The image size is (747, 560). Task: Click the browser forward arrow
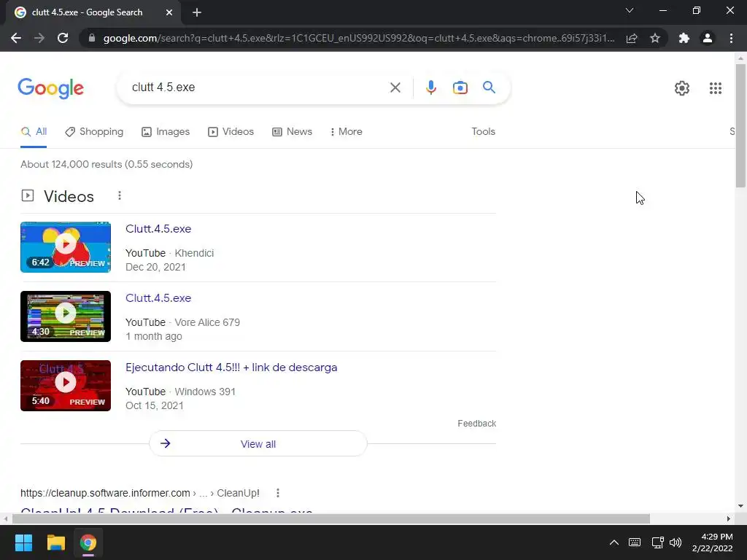39,38
